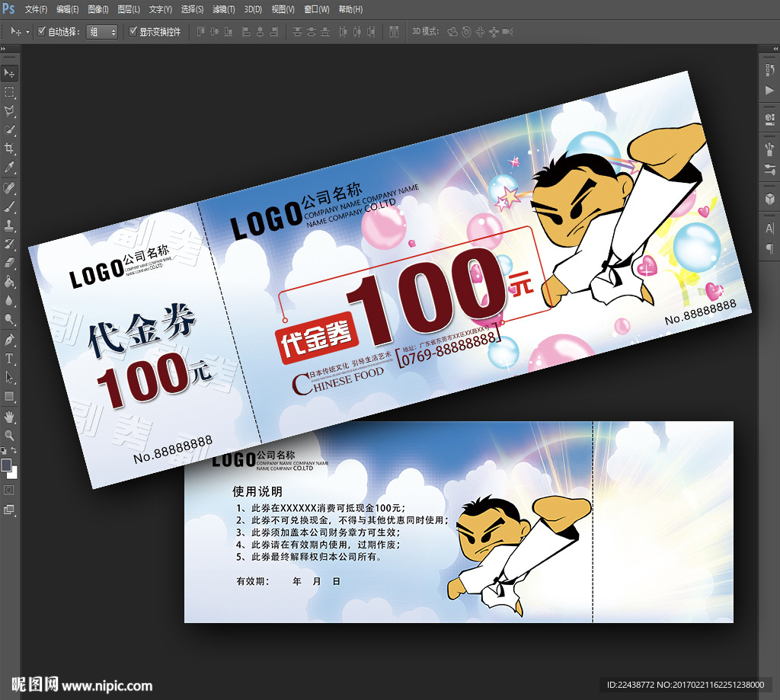Viewport: 780px width, 700px height.
Task: Open the 视图(V) menu
Action: point(283,9)
